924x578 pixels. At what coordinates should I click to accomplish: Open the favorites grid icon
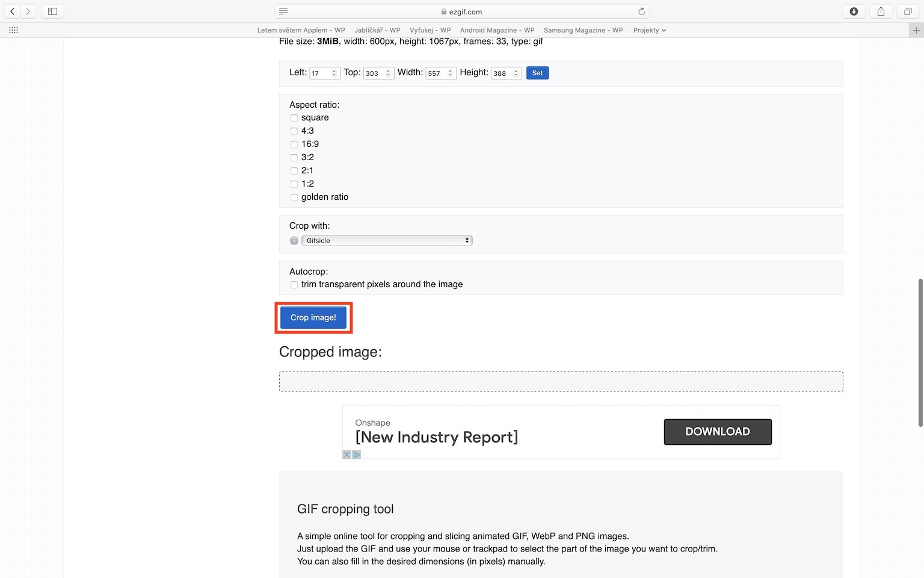tap(13, 30)
